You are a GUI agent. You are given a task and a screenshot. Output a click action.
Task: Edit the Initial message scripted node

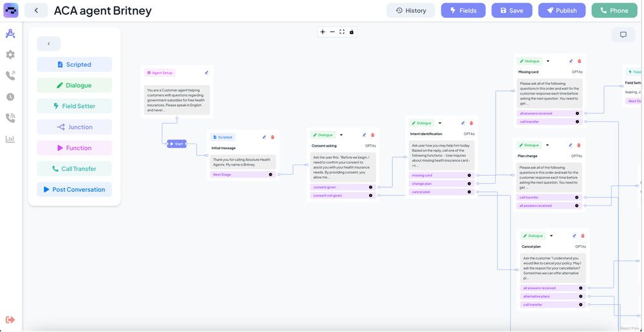(x=264, y=137)
